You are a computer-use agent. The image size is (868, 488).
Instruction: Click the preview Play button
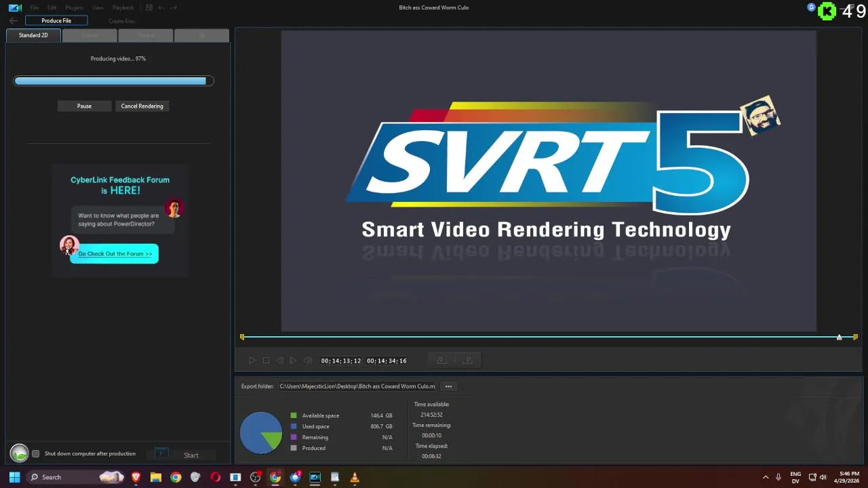(x=252, y=361)
